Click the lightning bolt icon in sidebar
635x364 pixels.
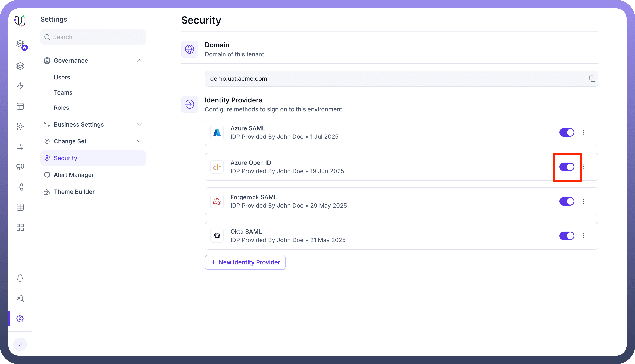pyautogui.click(x=20, y=86)
